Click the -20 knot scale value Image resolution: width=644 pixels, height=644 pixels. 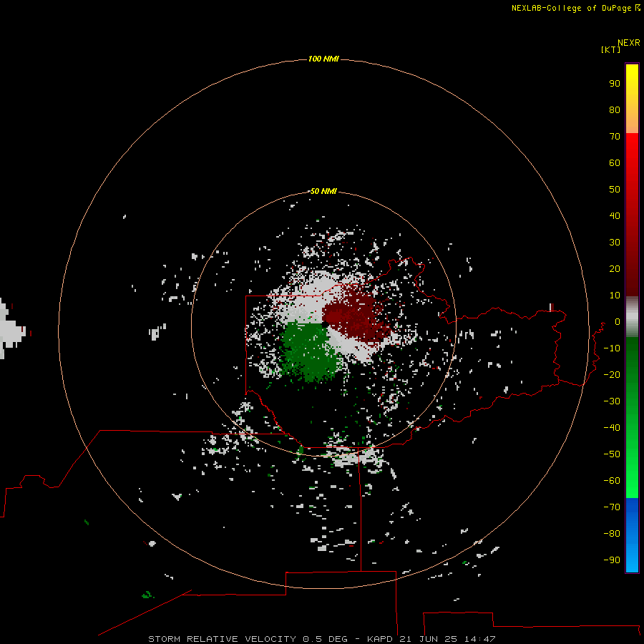click(612, 374)
